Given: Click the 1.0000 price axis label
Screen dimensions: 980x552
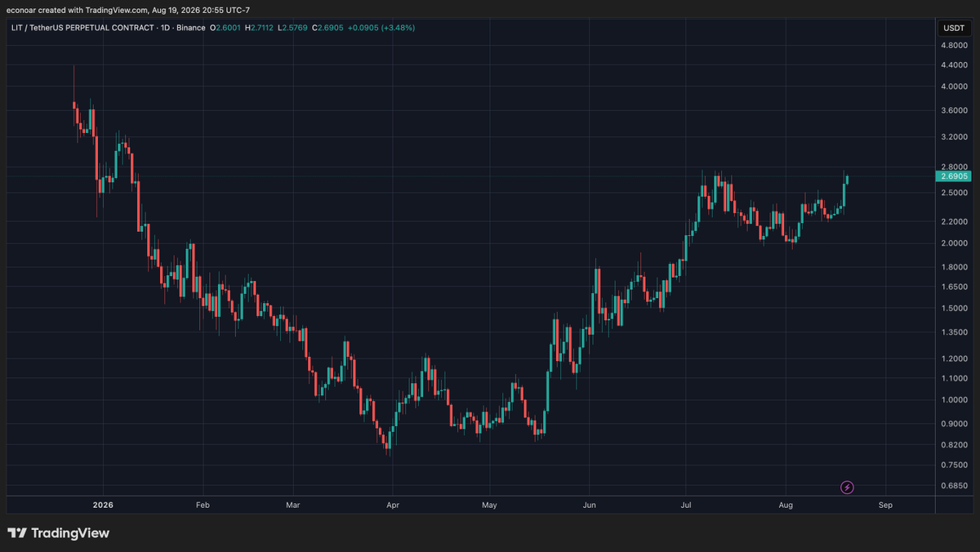Looking at the screenshot, I should 954,399.
